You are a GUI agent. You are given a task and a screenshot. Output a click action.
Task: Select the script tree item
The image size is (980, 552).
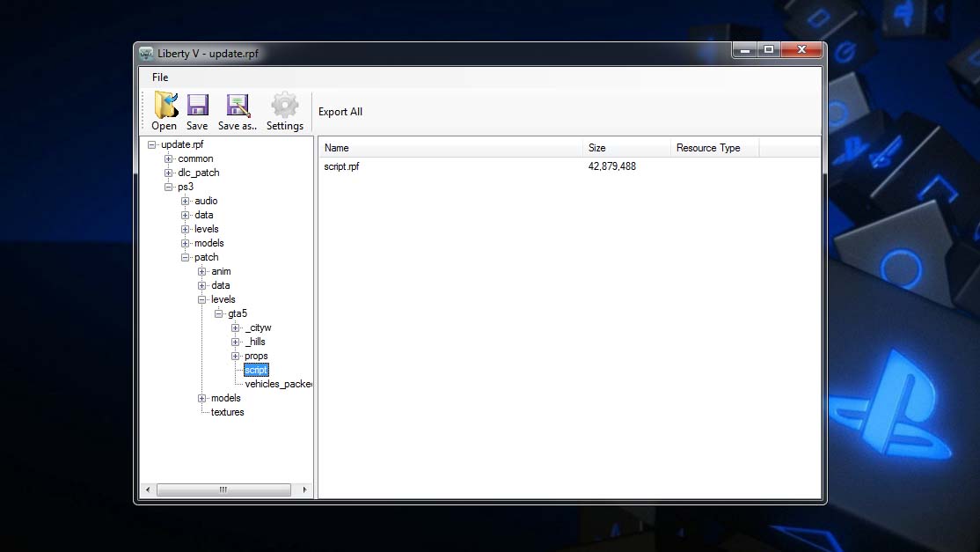256,370
